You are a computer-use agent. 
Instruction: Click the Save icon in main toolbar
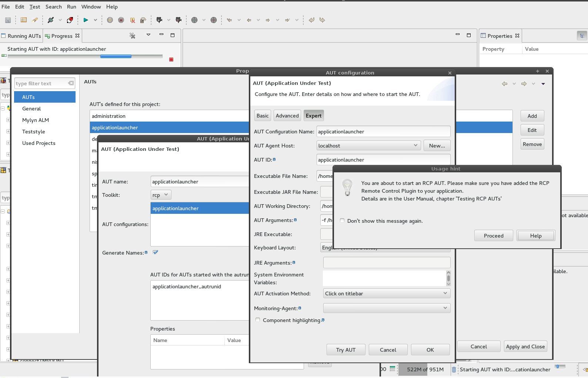click(x=8, y=20)
